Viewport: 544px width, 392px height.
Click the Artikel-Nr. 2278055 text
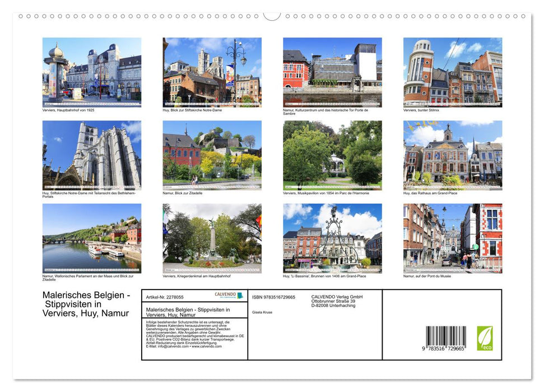[165, 297]
